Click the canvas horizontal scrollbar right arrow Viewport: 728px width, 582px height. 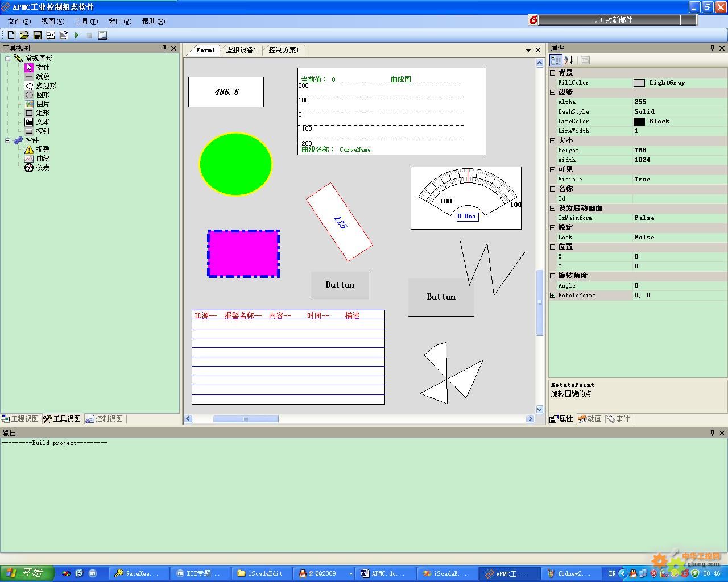pos(530,419)
